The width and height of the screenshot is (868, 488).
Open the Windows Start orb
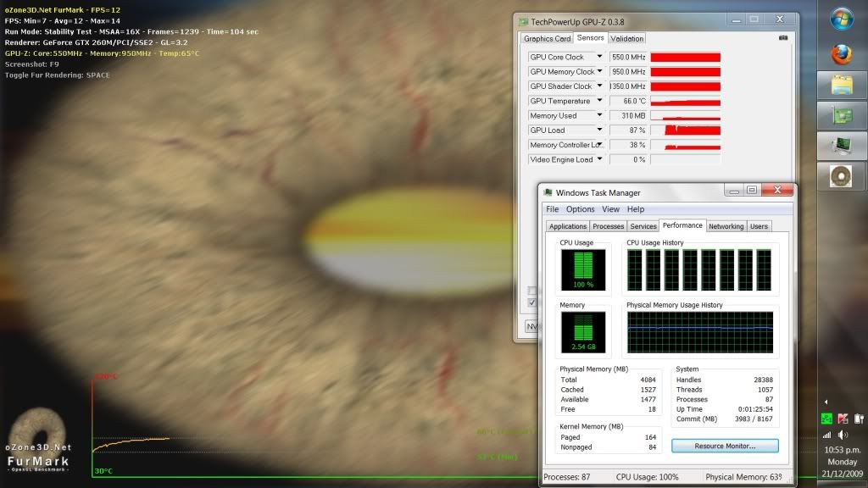click(x=842, y=19)
